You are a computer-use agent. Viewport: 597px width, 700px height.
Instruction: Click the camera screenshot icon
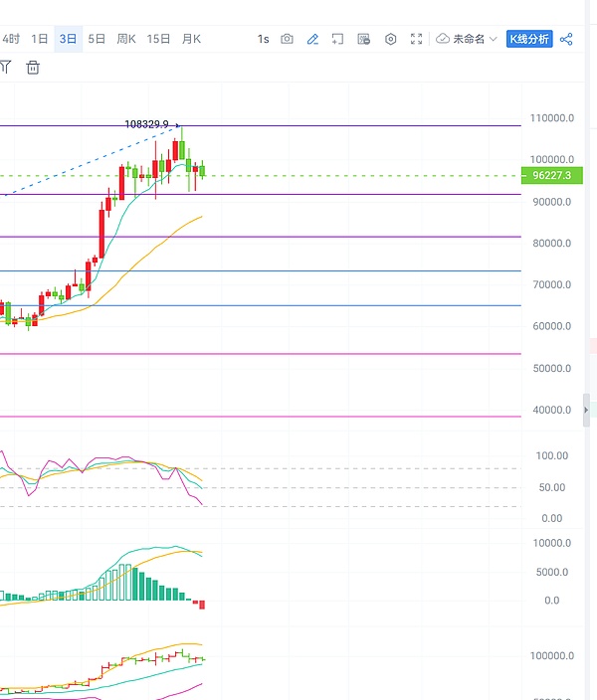click(x=287, y=39)
